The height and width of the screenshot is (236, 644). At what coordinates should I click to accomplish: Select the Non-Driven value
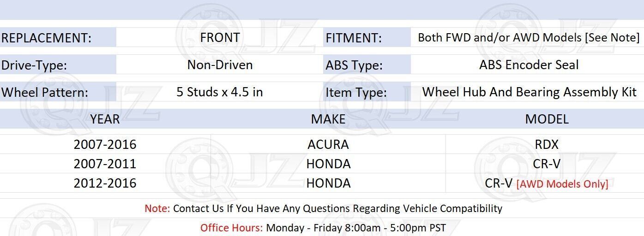[220, 65]
